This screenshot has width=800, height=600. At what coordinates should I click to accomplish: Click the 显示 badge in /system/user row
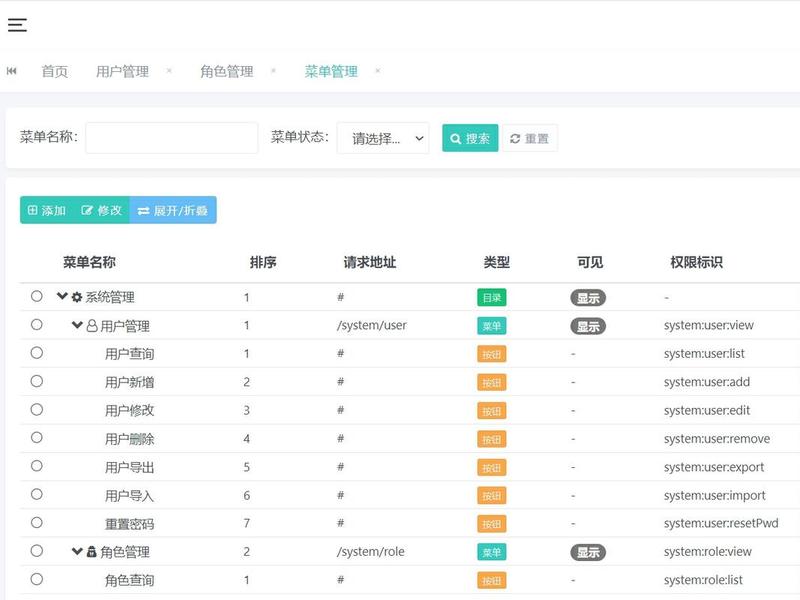pyautogui.click(x=588, y=327)
